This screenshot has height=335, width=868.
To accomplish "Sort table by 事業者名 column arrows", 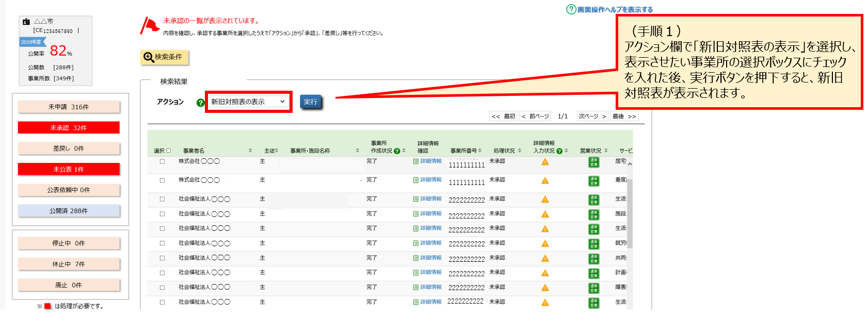I will [250, 150].
